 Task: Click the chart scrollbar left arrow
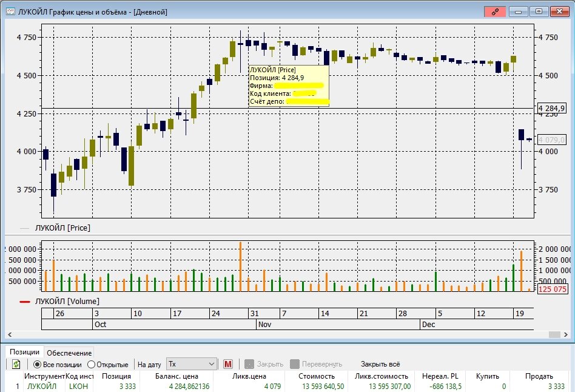point(10,334)
